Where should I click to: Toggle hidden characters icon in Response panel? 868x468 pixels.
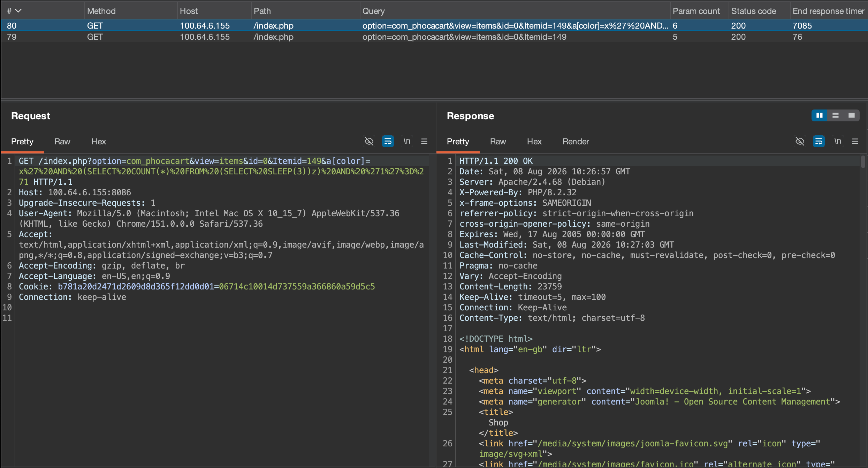tap(800, 141)
